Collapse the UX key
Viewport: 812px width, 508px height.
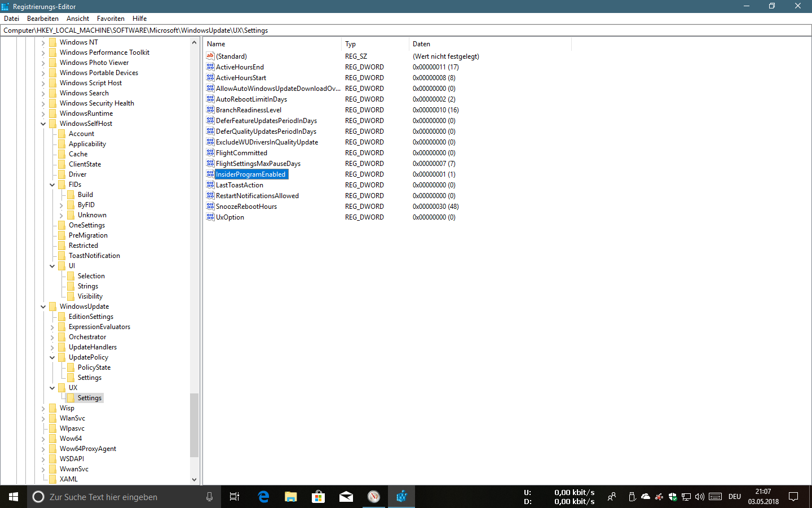pyautogui.click(x=52, y=388)
